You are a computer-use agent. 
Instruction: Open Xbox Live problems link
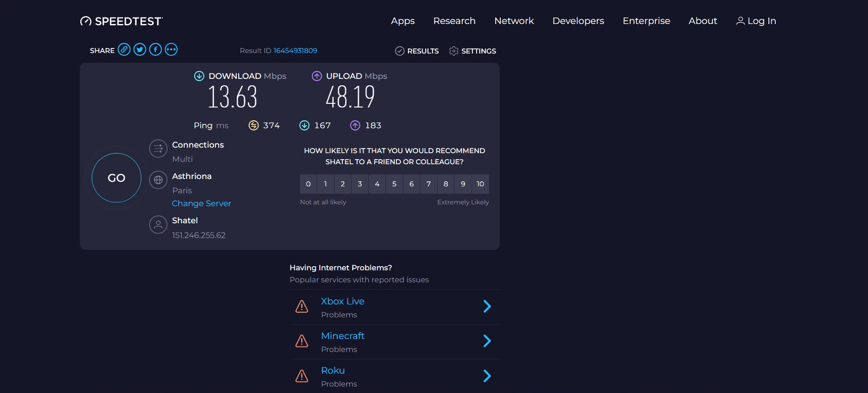pos(343,301)
